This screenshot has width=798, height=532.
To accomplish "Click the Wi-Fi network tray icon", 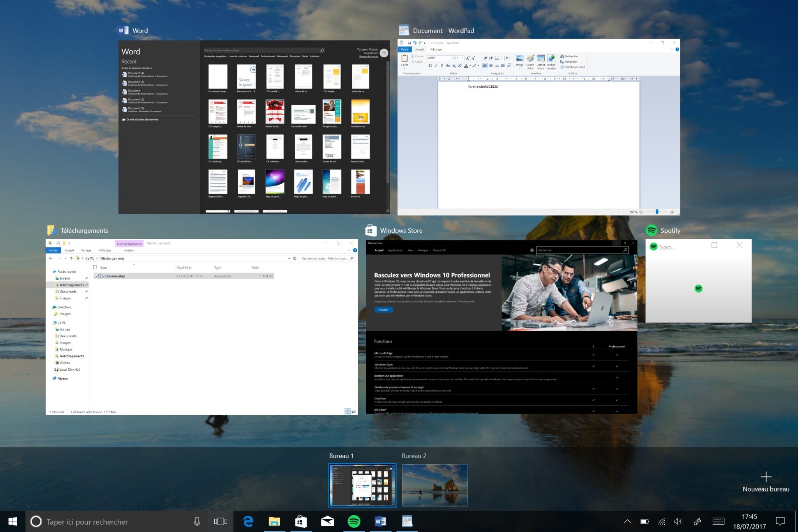I will point(662,521).
